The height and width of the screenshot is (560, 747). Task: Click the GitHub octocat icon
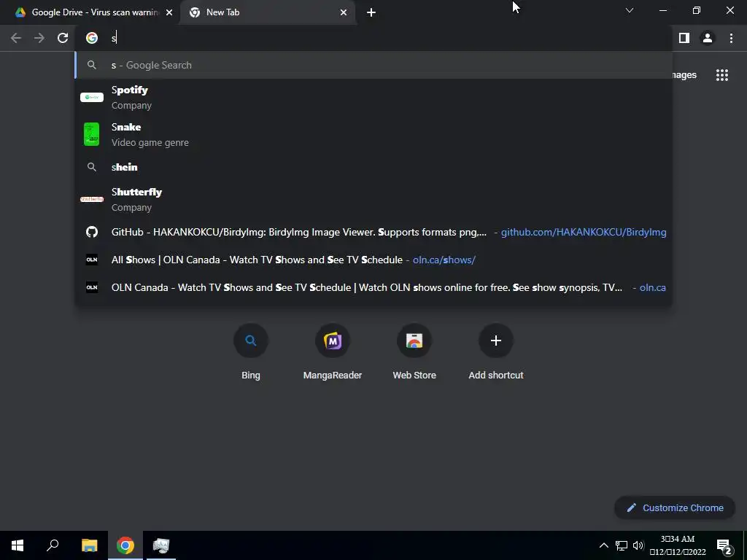coord(91,232)
